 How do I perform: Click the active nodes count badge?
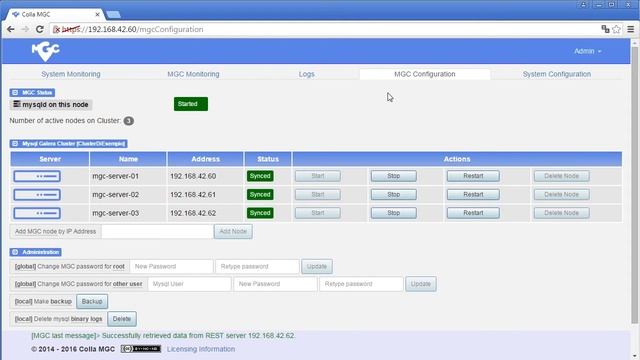[129, 121]
